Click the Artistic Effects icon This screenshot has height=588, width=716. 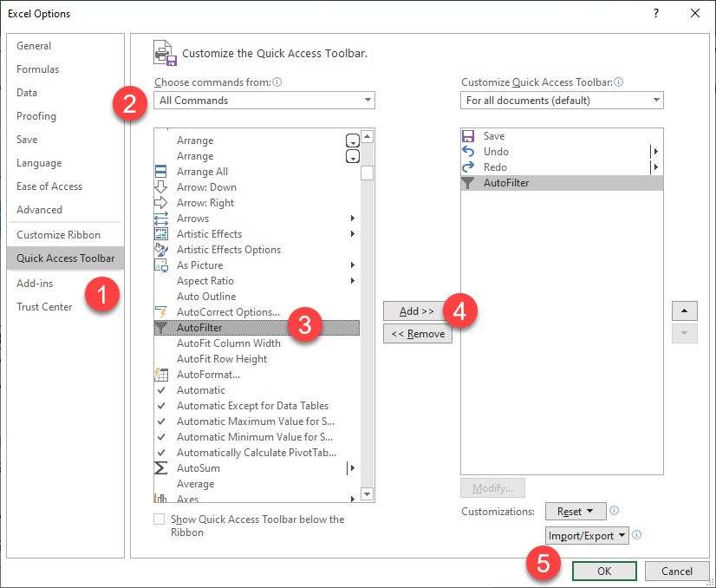160,234
